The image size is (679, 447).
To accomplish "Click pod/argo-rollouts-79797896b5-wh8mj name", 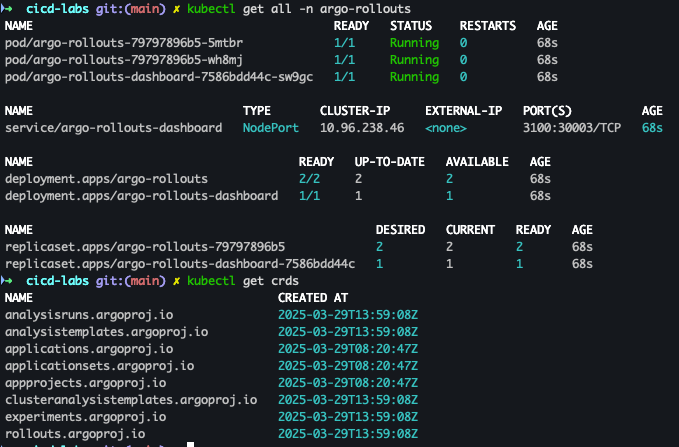I will [x=124, y=60].
